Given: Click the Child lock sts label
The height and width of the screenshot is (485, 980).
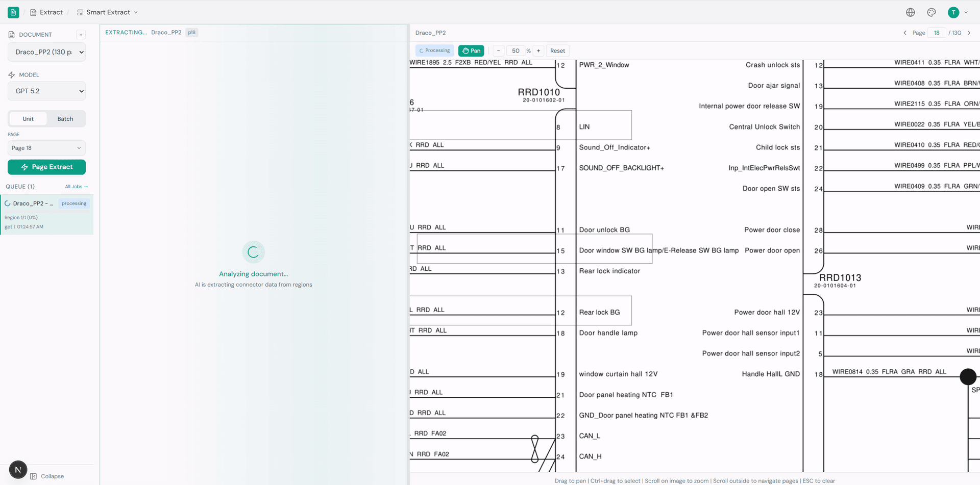Looking at the screenshot, I should (778, 147).
